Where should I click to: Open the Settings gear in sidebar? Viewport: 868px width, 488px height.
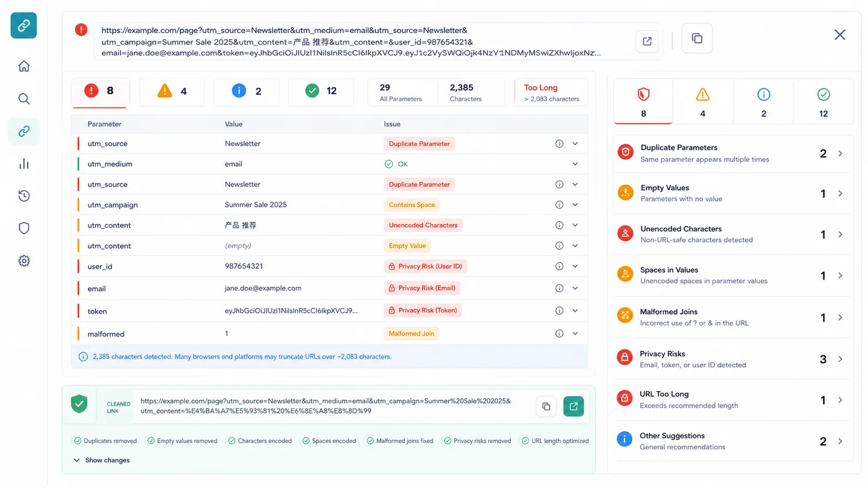(24, 261)
